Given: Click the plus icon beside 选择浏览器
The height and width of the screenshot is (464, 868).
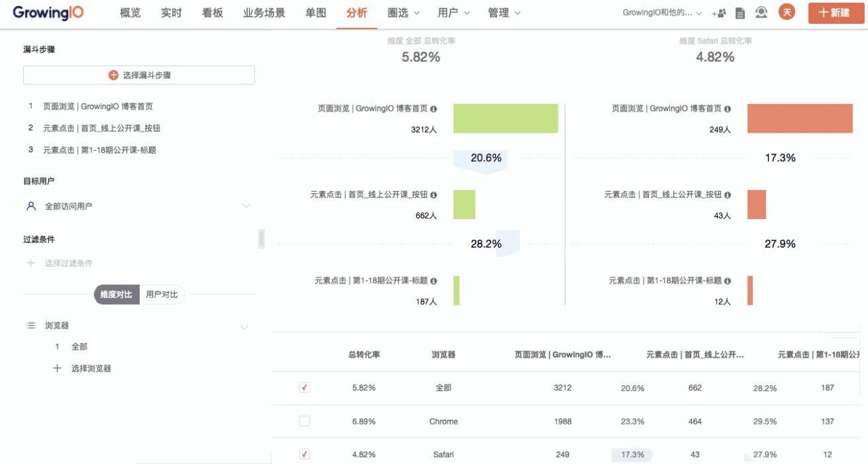Looking at the screenshot, I should [x=57, y=368].
